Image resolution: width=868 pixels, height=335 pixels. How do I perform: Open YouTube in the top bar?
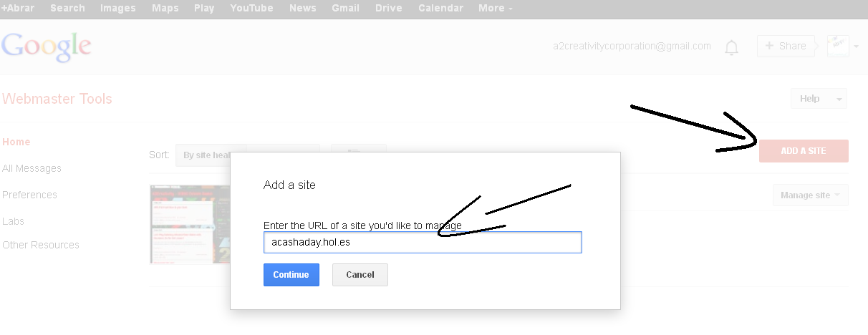[251, 9]
